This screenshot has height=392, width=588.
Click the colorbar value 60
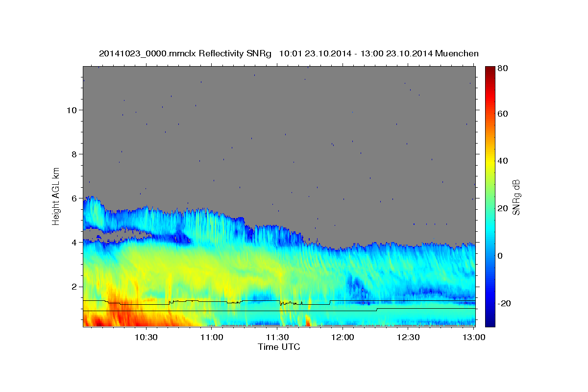click(502, 114)
